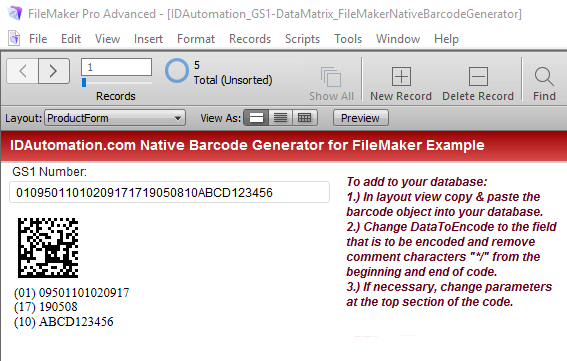Switch to Table view
The height and width of the screenshot is (361, 567).
click(305, 118)
